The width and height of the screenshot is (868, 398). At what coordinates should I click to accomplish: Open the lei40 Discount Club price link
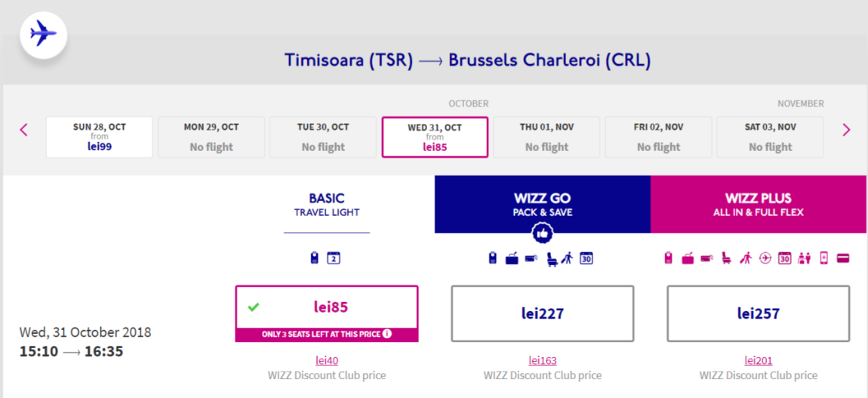pyautogui.click(x=327, y=361)
